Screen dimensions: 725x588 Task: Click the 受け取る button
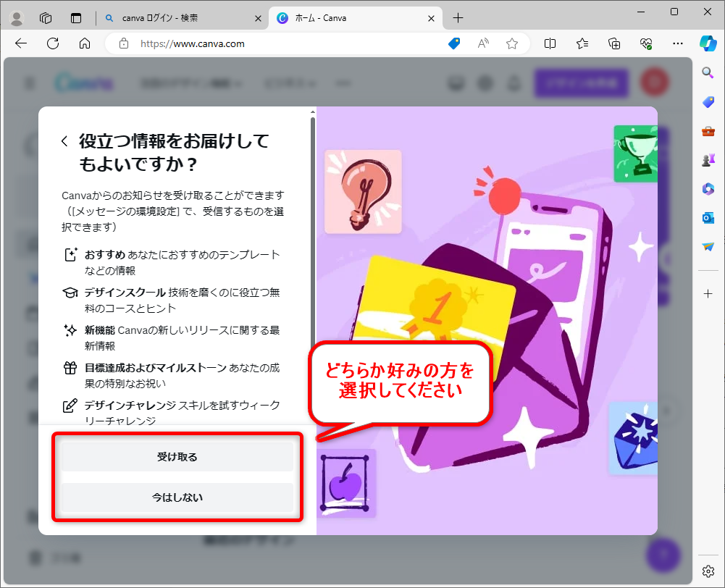tap(177, 457)
